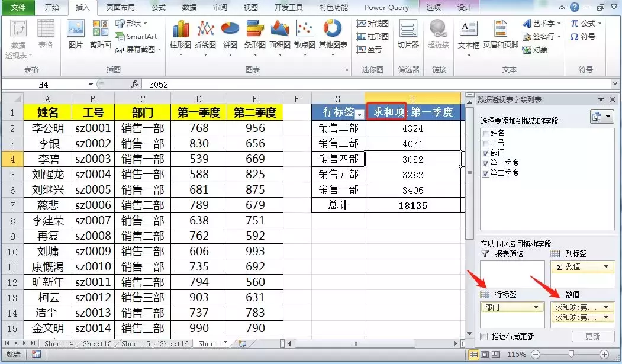Insert a column chart (柱形图)
This screenshot has height=364, width=622.
181,38
